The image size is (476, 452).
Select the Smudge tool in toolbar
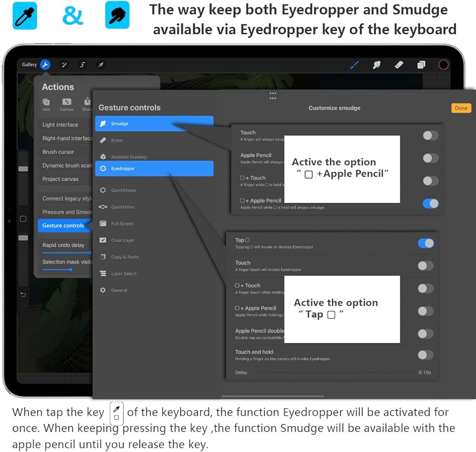[377, 65]
